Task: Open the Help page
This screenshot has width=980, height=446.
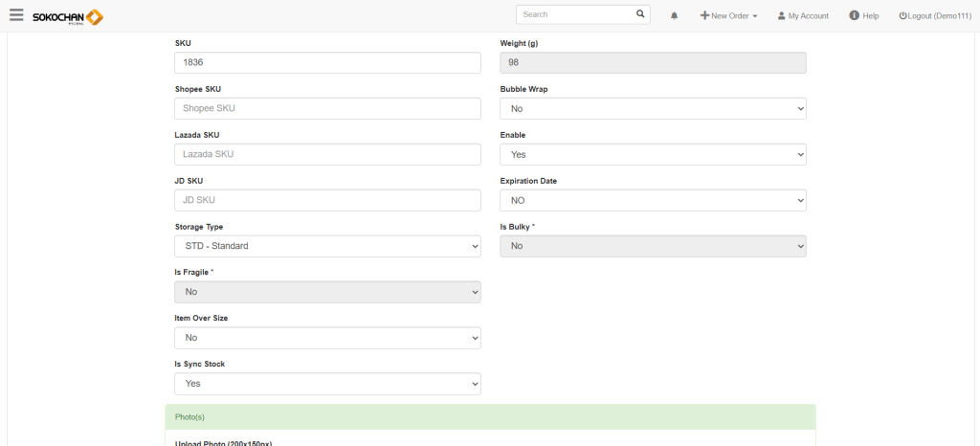Action: click(x=863, y=16)
